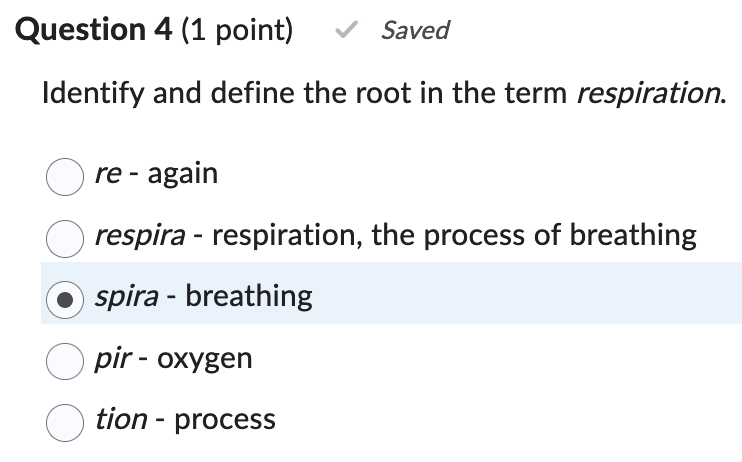742x462 pixels.
Task: Choose the 'respira - respiration' radio option
Action: pos(65,237)
